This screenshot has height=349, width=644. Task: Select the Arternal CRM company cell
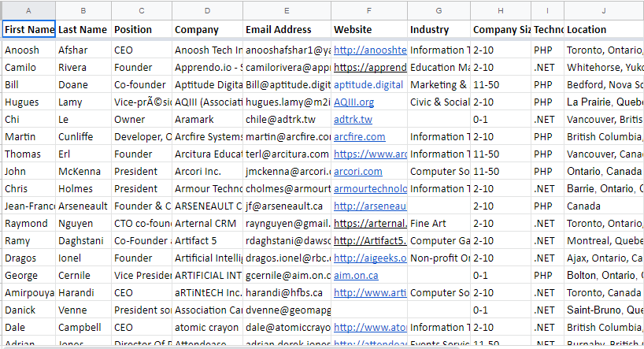point(207,223)
